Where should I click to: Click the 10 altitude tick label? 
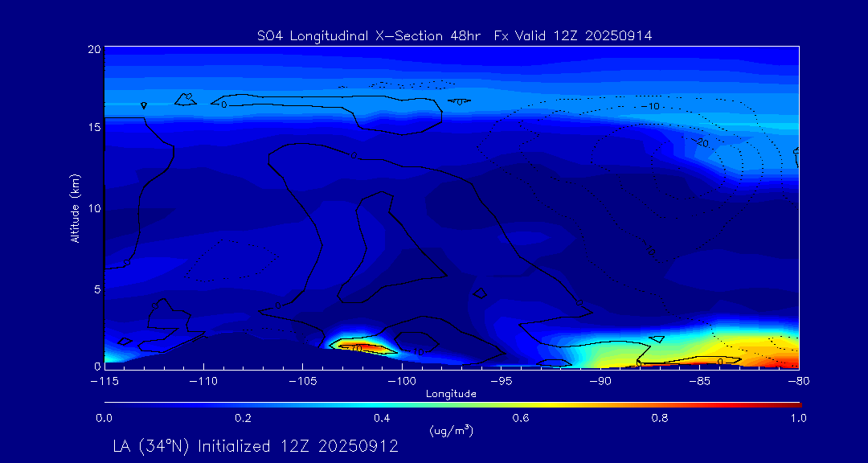click(92, 207)
